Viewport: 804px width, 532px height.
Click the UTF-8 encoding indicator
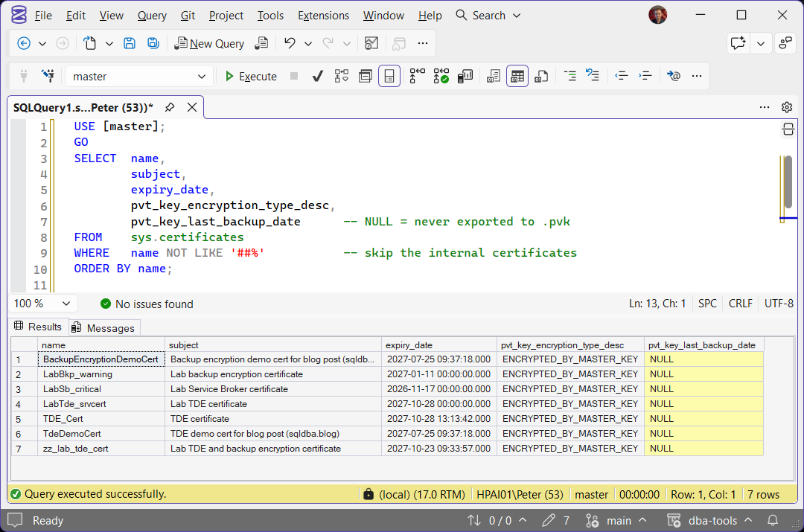point(779,304)
